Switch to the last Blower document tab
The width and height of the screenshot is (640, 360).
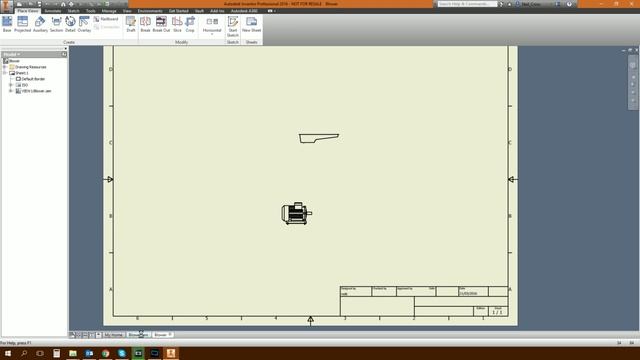point(163,335)
